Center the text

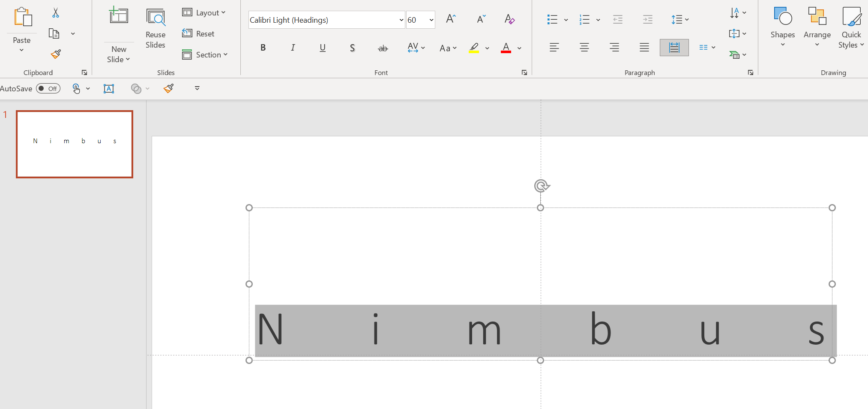point(584,47)
